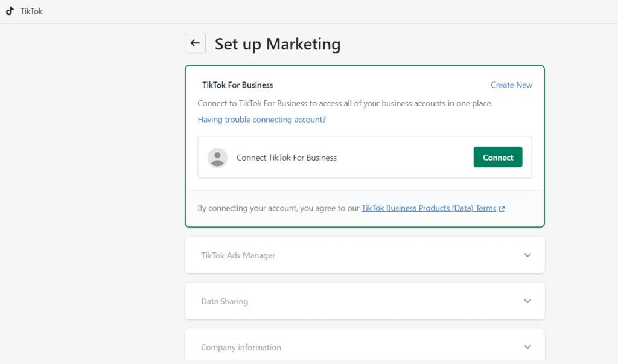Click the profile avatar placeholder icon
Image resolution: width=618 pixels, height=364 pixels.
[217, 158]
